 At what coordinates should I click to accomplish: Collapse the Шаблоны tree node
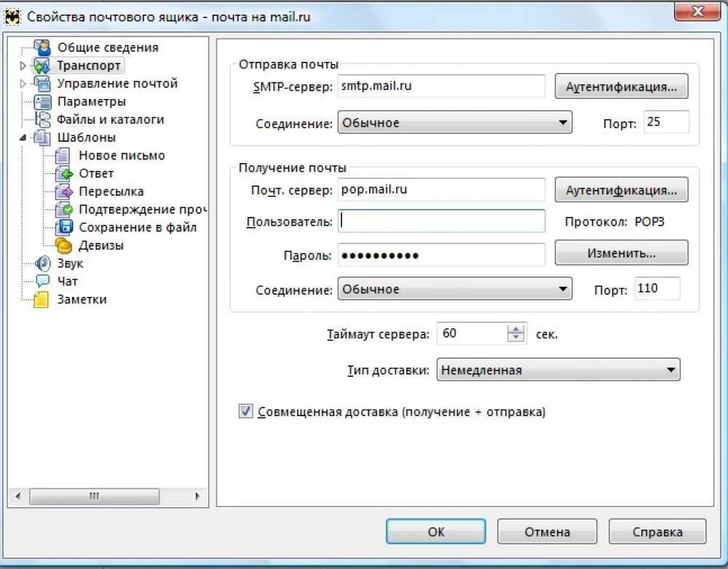click(23, 138)
